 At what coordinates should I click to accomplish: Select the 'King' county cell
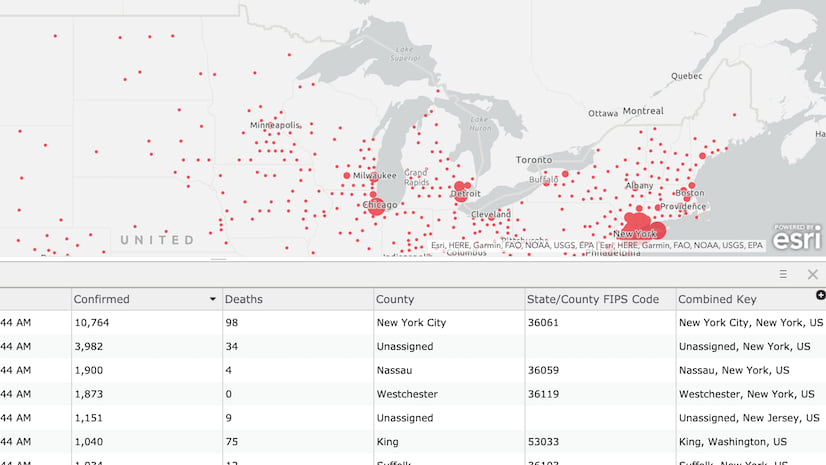[x=449, y=441]
